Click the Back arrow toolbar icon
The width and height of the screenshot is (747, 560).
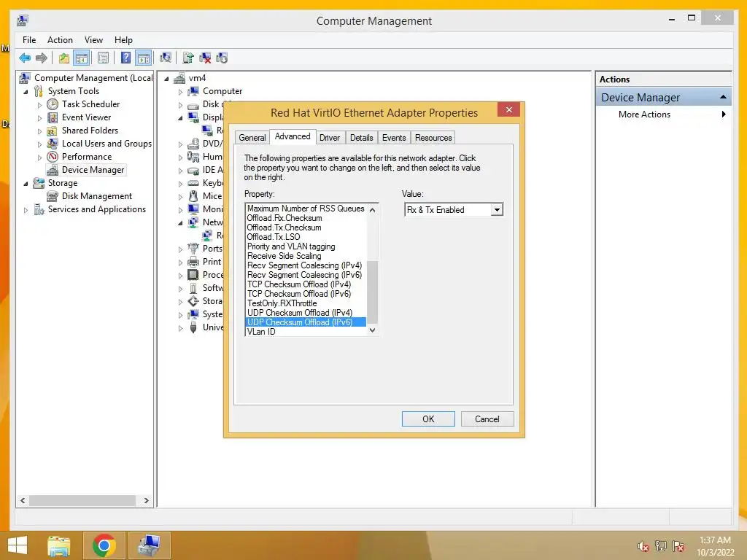click(x=25, y=58)
